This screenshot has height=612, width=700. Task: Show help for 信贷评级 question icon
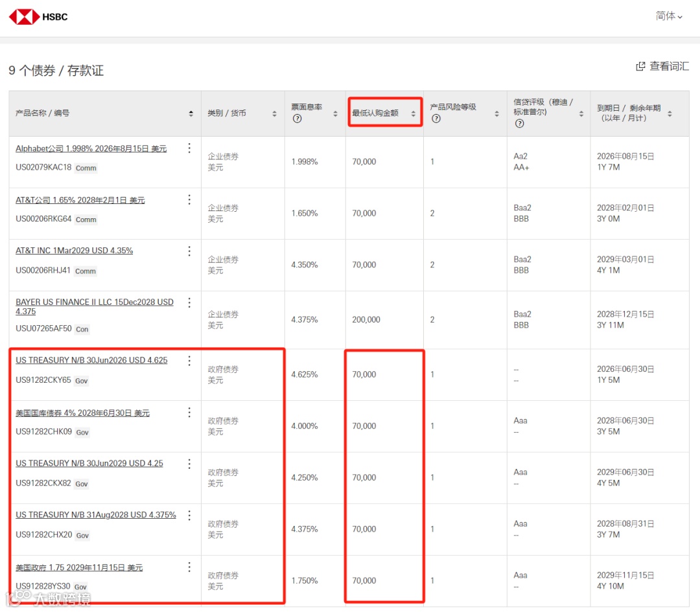(519, 124)
